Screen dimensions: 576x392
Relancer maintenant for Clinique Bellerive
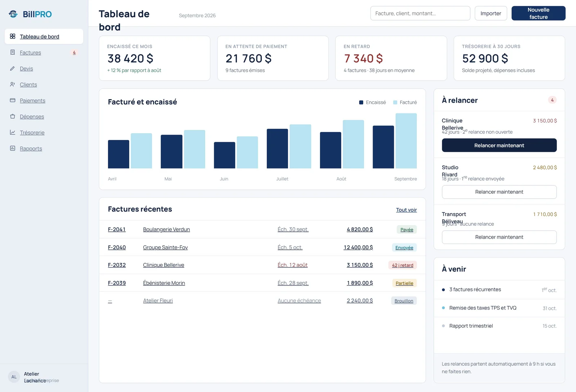(x=499, y=145)
